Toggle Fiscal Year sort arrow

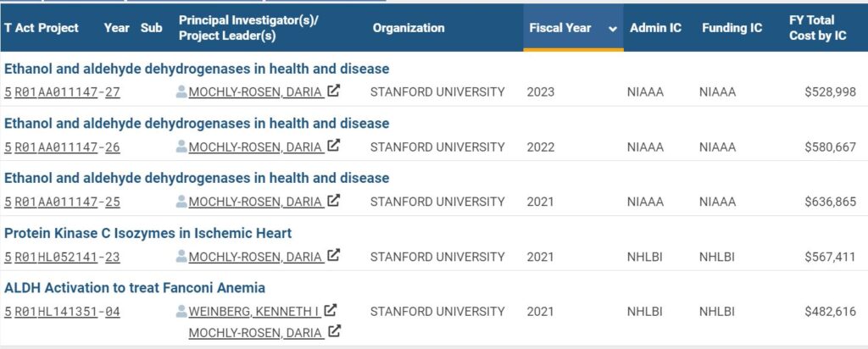[x=612, y=28]
